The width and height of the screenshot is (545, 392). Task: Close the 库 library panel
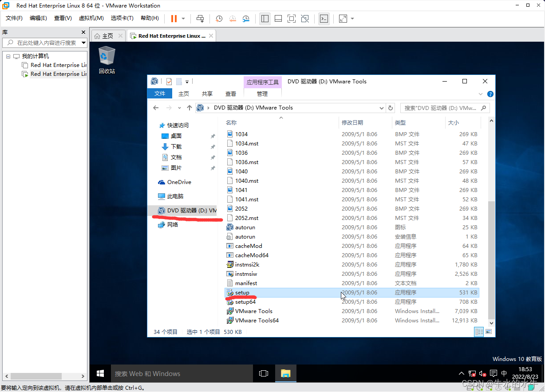[83, 32]
